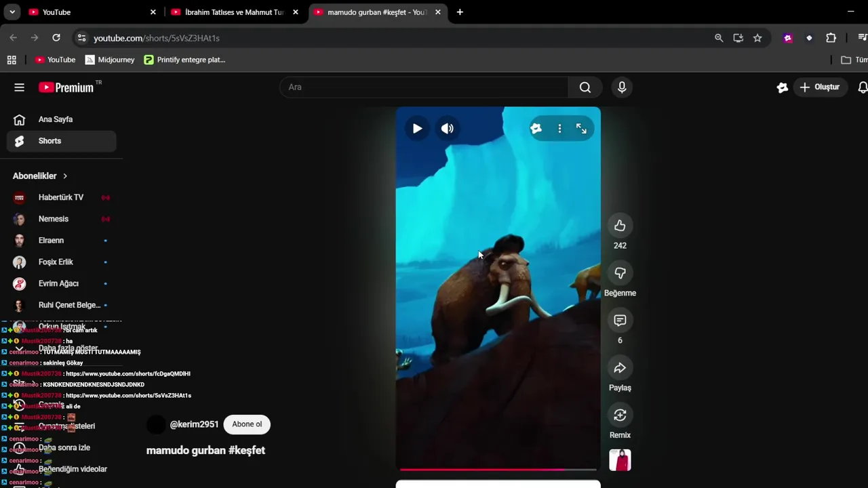Go to Ana Sayfa in sidebar

point(62,119)
